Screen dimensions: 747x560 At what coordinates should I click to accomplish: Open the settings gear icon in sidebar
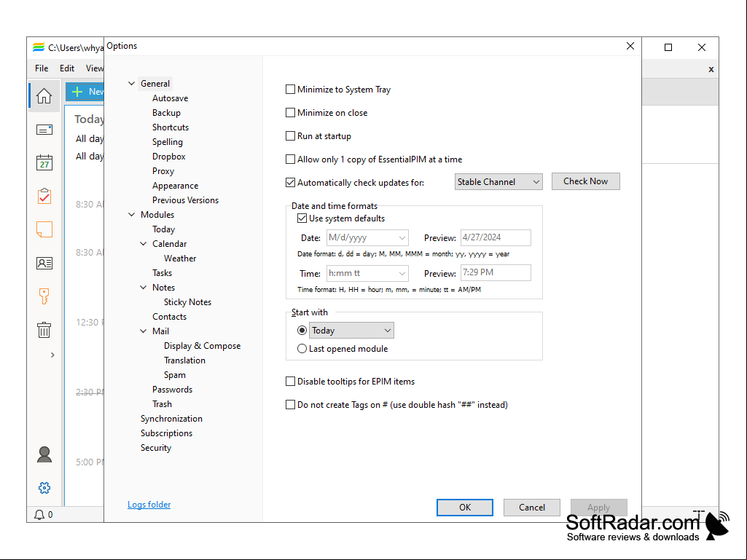click(44, 488)
